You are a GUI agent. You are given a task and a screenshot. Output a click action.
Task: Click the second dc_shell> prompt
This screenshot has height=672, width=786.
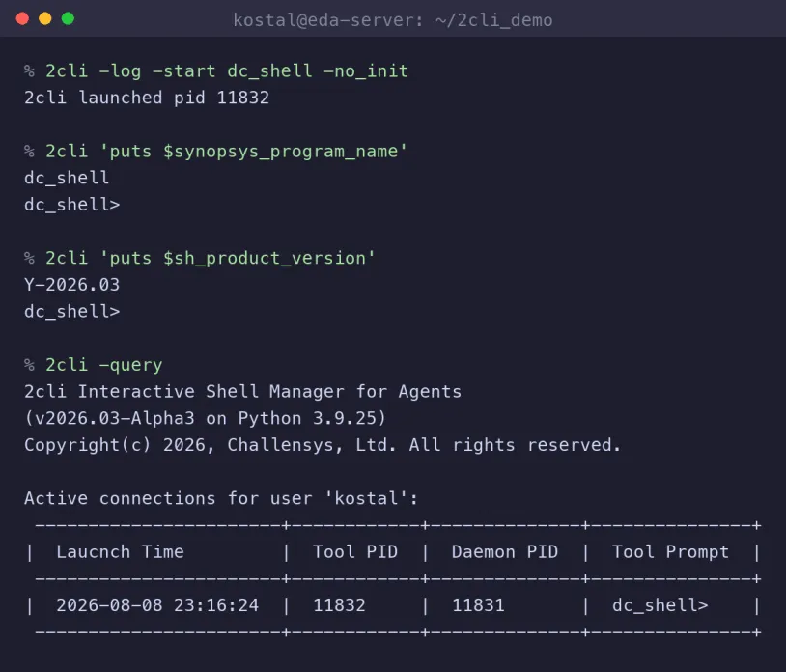(72, 311)
